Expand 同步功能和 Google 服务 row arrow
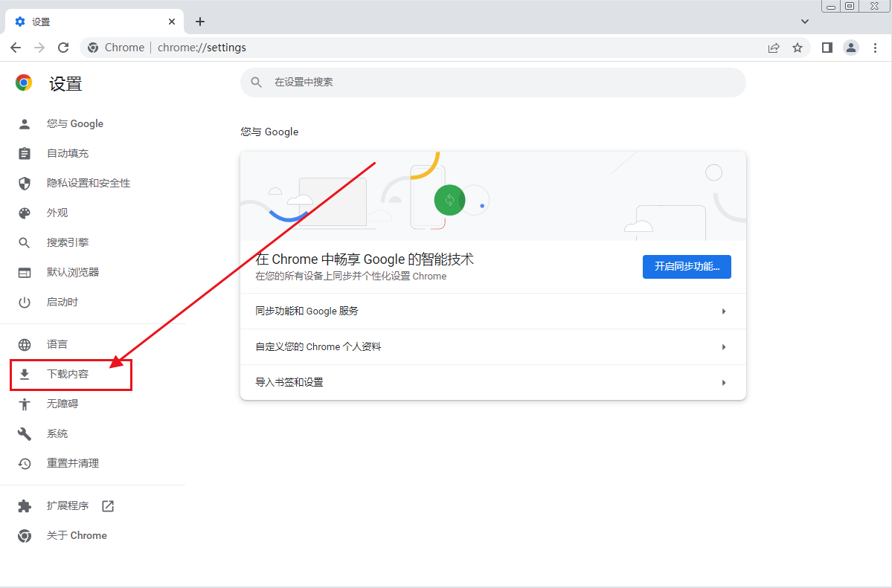Screen dimensions: 892x588 click(x=724, y=311)
